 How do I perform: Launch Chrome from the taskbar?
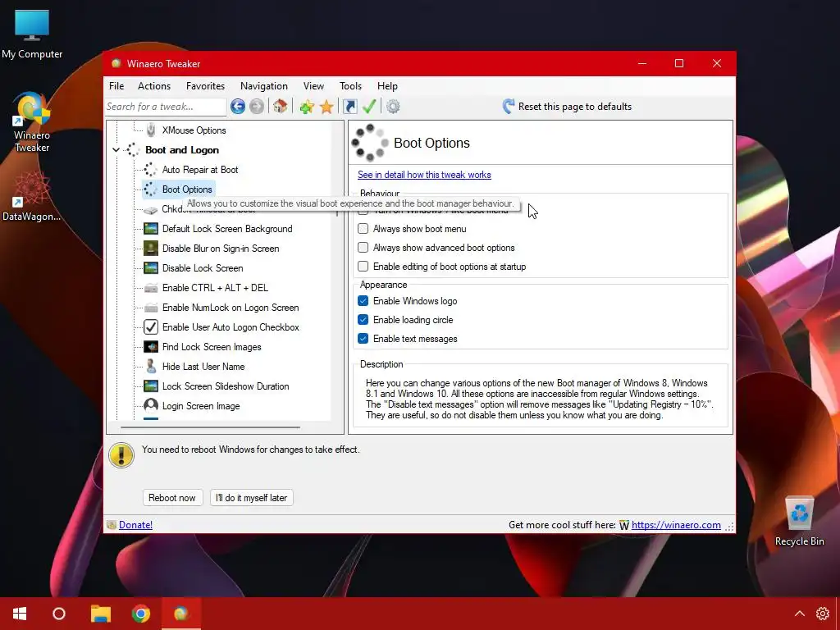pos(141,614)
